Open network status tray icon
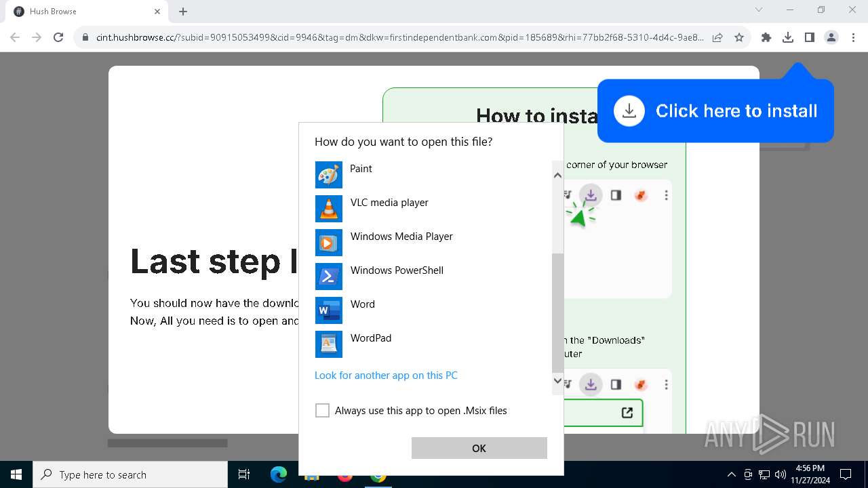The image size is (868, 488). 764,474
